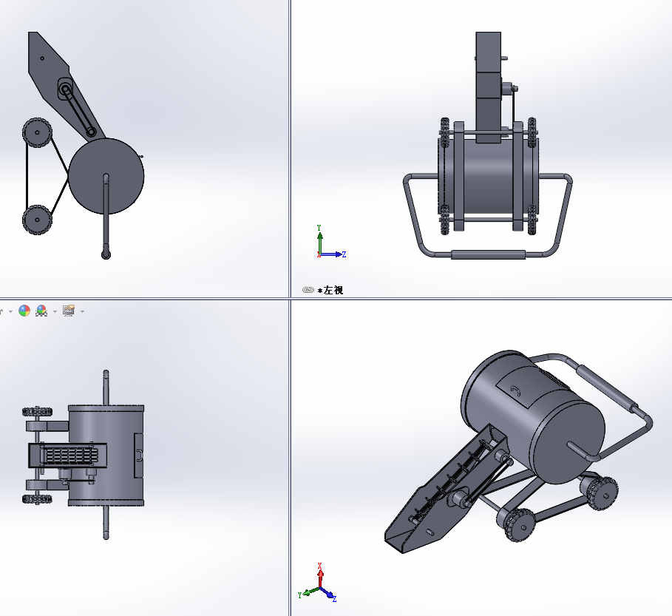Screen dimensions: 672x616
Task: Select the upper sprocket wheel in the top-left view
Action: click(36, 133)
